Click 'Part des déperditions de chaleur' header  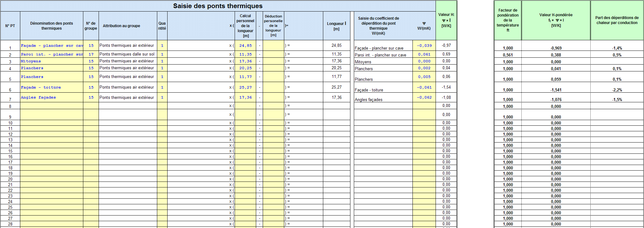pos(617,20)
